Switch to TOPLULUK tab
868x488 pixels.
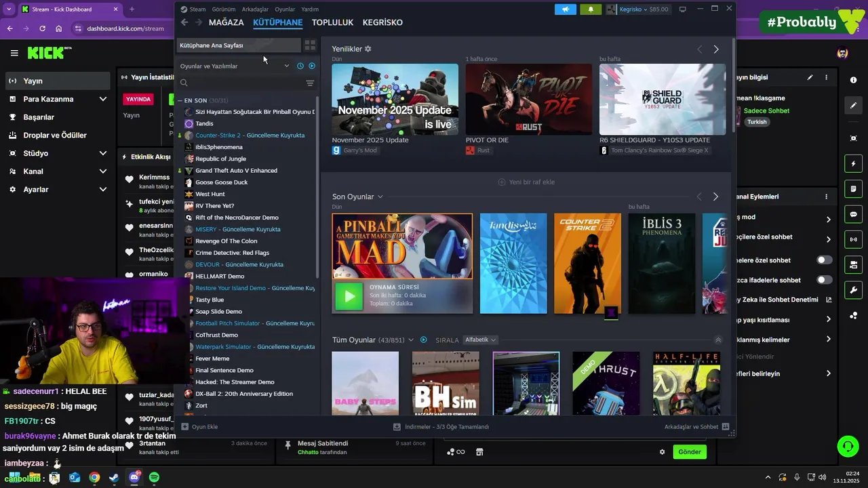(332, 22)
